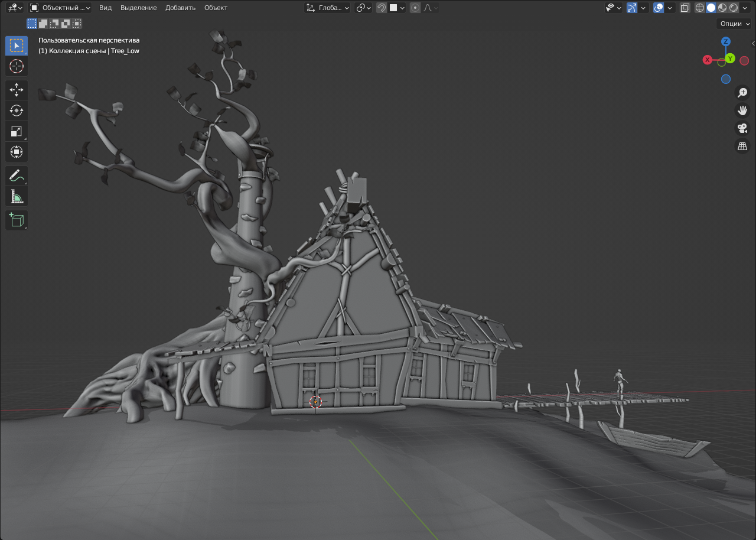Click the red X axis gizmo handle
This screenshot has width=756, height=540.
707,60
